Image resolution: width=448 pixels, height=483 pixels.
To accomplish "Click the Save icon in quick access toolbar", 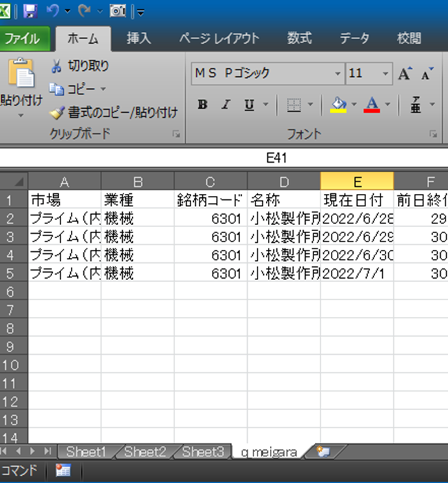I will 30,11.
